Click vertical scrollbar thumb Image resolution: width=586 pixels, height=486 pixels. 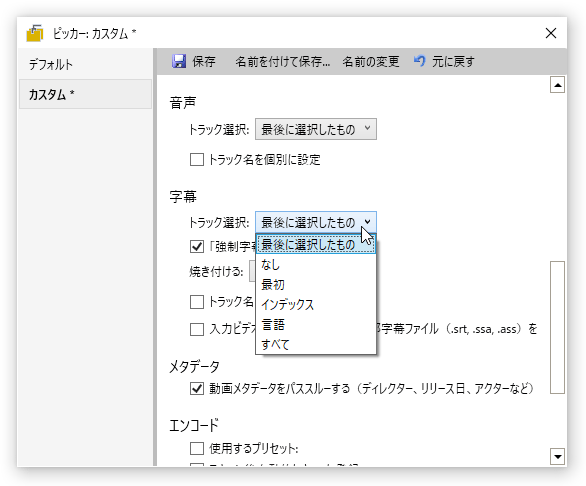tap(557, 327)
